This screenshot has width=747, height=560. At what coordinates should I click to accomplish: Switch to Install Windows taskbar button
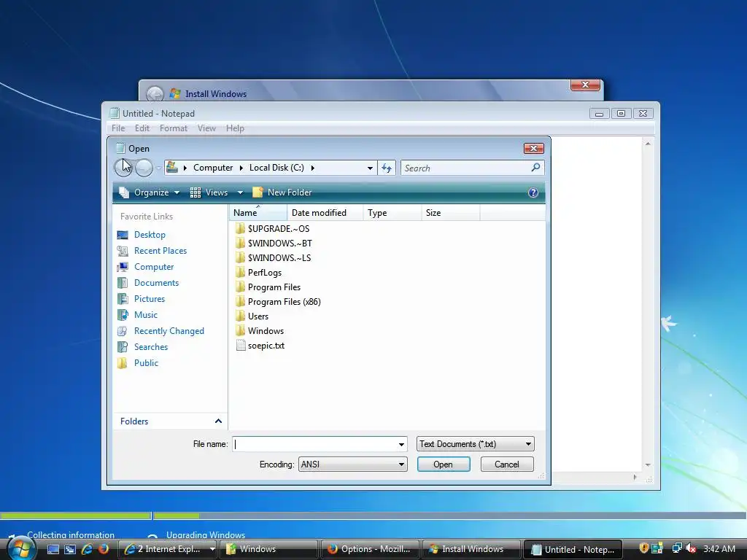tap(471, 549)
